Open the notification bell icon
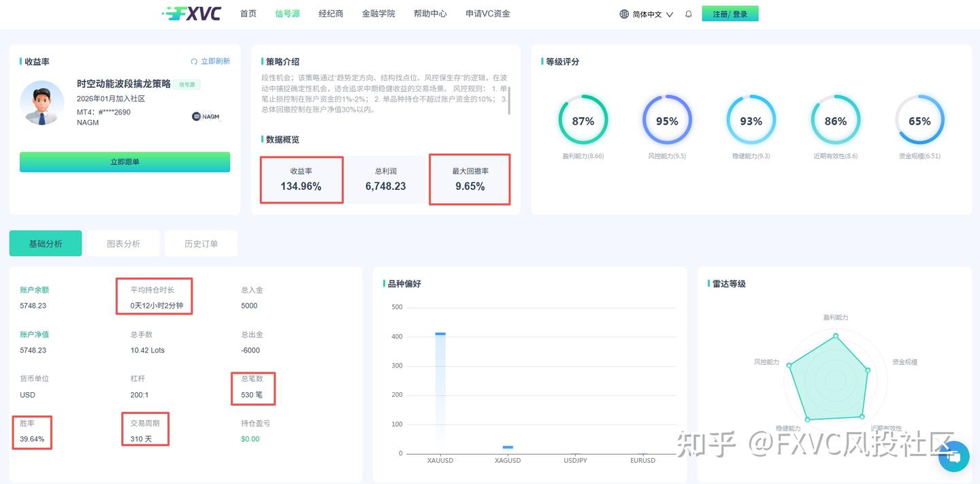 point(688,13)
